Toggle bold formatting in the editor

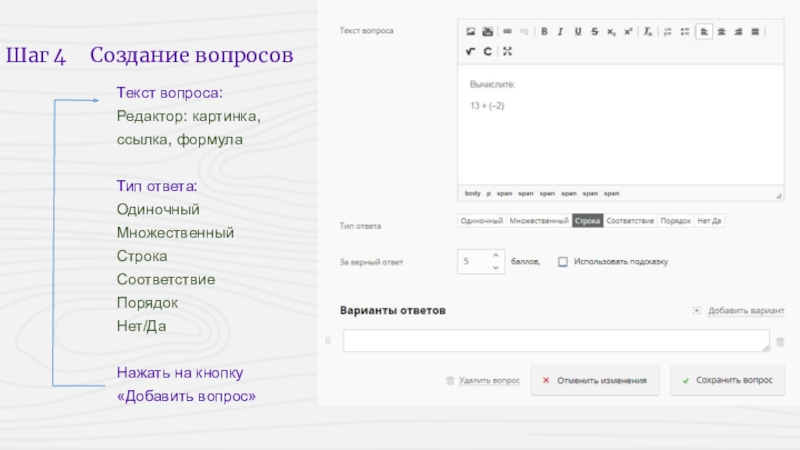(x=545, y=31)
